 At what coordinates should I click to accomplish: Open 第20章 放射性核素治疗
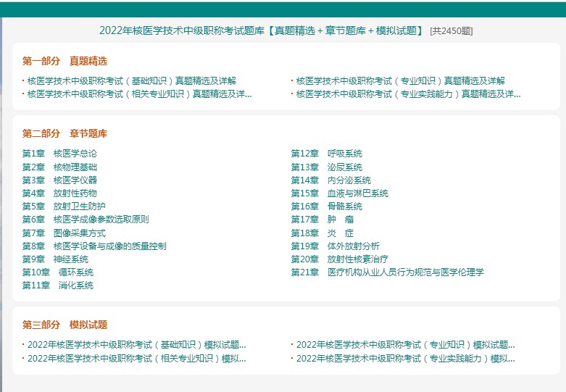point(340,259)
